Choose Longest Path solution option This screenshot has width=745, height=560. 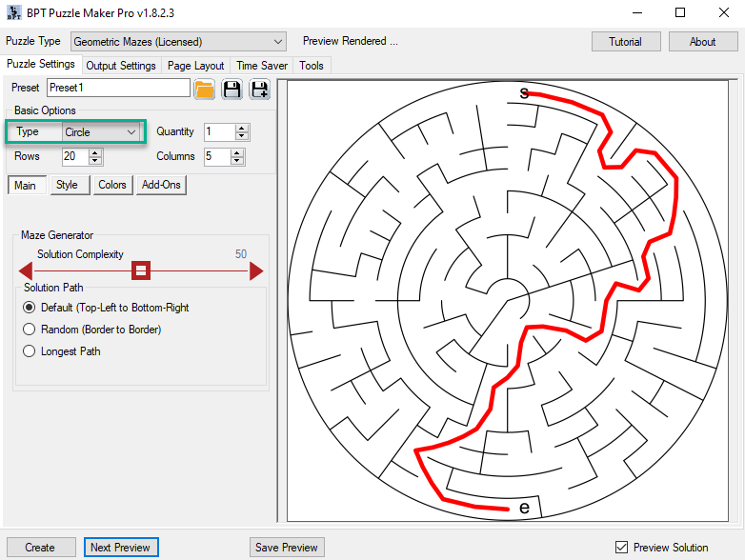click(29, 351)
